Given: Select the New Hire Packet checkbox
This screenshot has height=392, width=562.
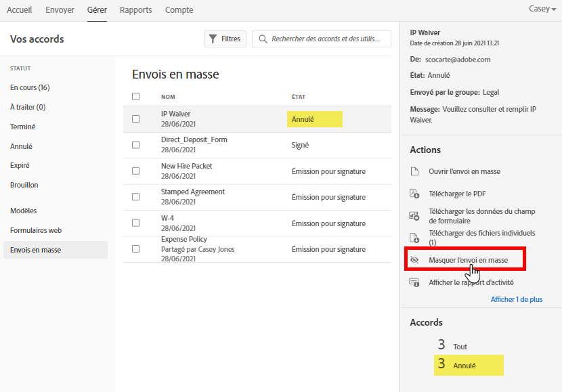Looking at the screenshot, I should (x=136, y=171).
